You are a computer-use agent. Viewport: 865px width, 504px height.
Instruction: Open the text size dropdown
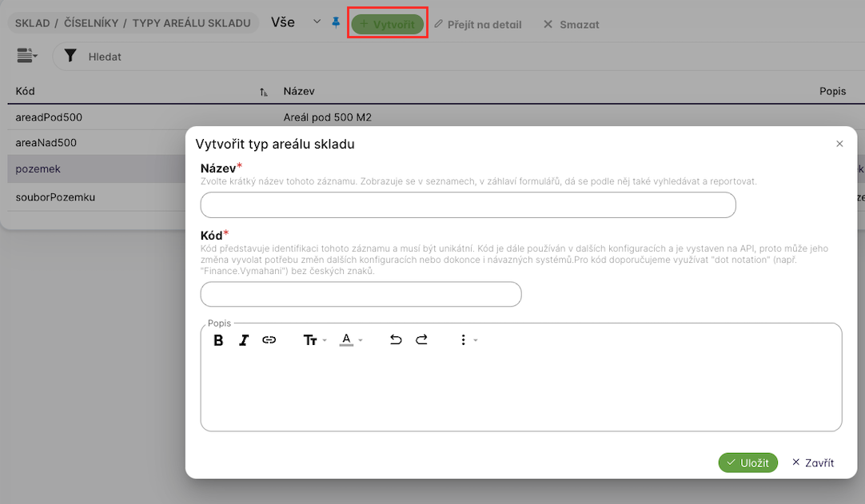coord(315,340)
